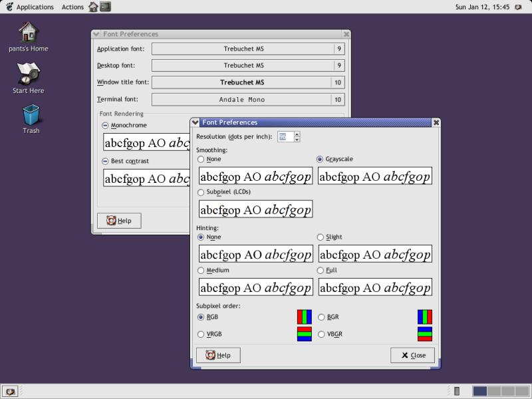Open home folder launcher in top panel
532x399 pixels.
point(93,7)
